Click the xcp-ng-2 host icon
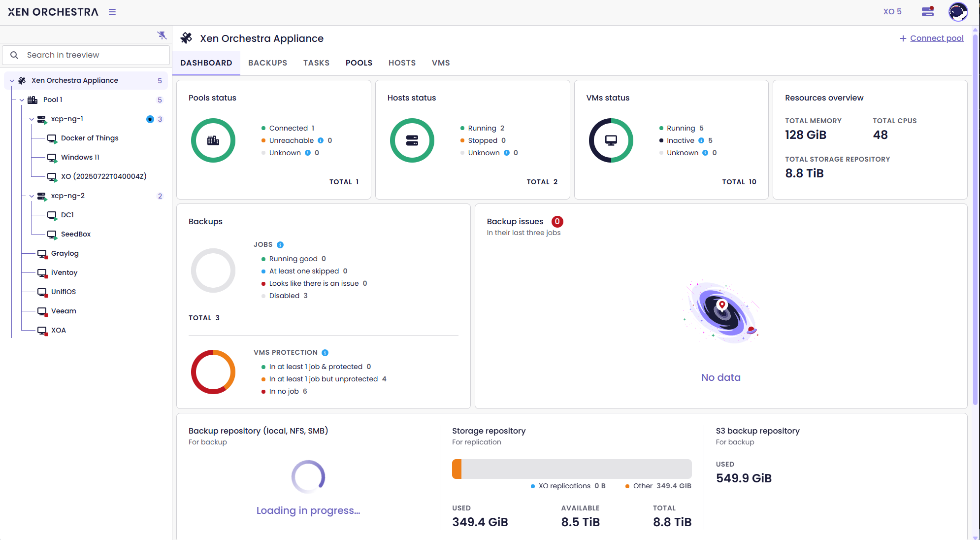Image resolution: width=980 pixels, height=540 pixels. [42, 196]
